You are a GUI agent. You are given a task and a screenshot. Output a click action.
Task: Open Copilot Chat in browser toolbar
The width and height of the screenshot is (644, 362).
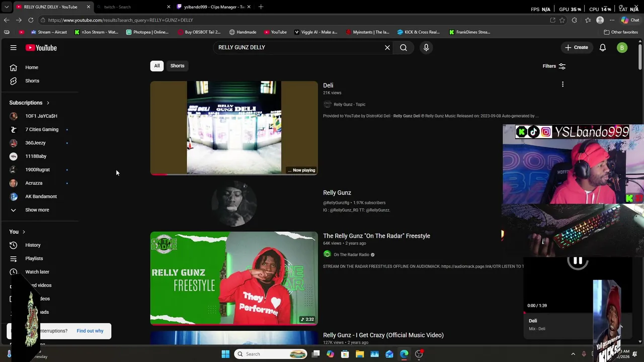click(x=630, y=20)
